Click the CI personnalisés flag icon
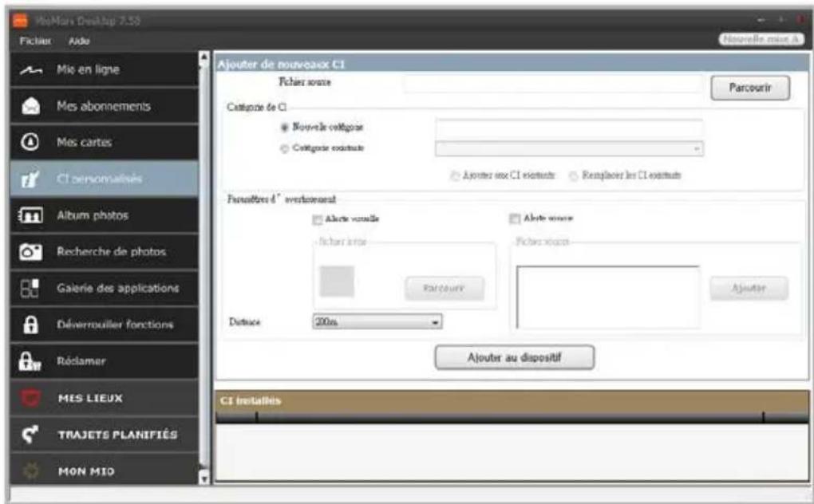The width and height of the screenshot is (814, 504). 30,179
